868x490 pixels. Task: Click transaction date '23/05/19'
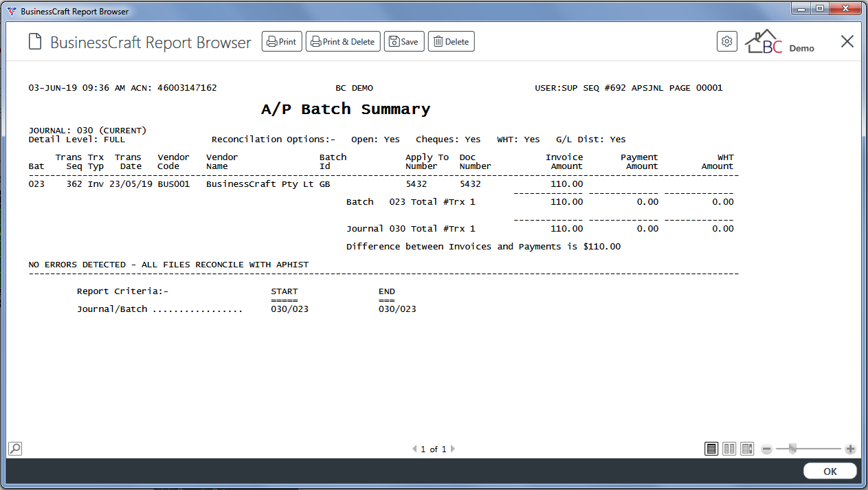(x=131, y=183)
